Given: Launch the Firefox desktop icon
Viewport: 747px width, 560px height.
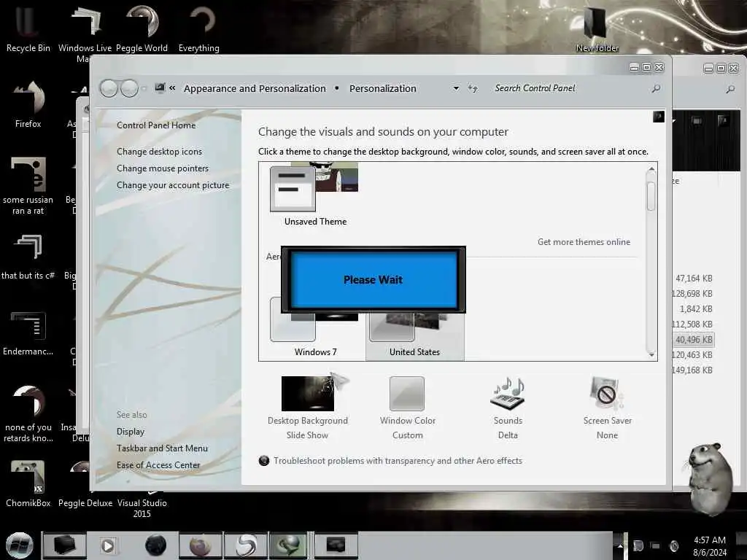Looking at the screenshot, I should pyautogui.click(x=28, y=105).
